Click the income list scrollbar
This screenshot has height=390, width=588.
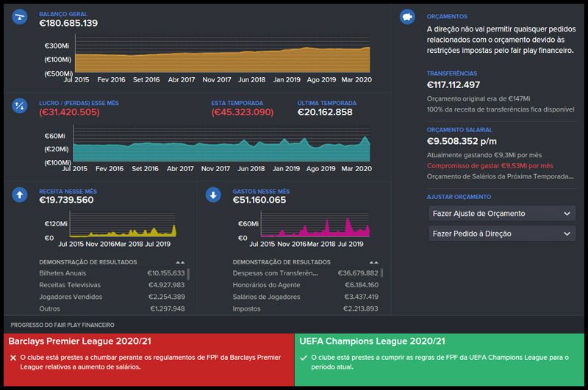[190, 275]
